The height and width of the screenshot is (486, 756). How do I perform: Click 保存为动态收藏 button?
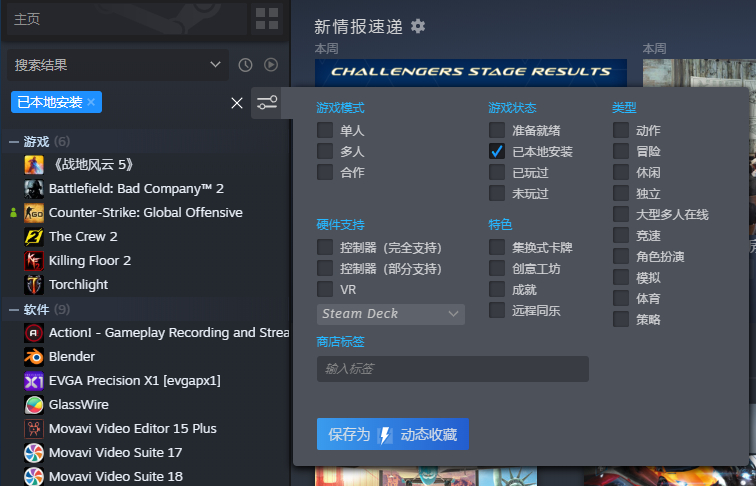[x=392, y=434]
